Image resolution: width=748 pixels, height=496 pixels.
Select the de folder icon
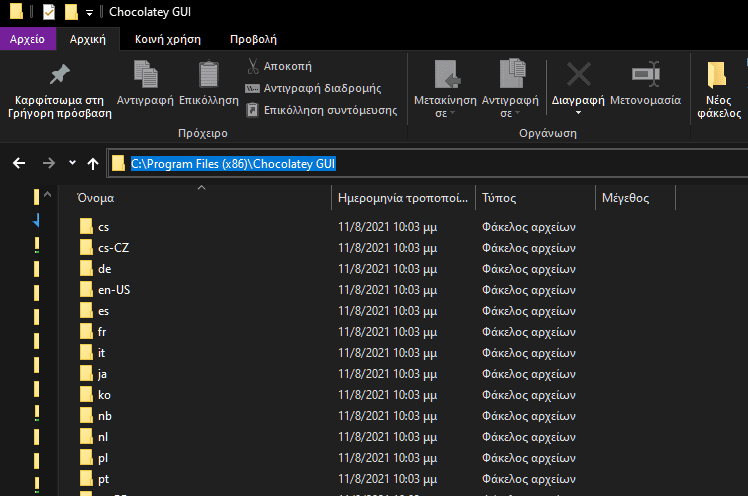coord(86,269)
